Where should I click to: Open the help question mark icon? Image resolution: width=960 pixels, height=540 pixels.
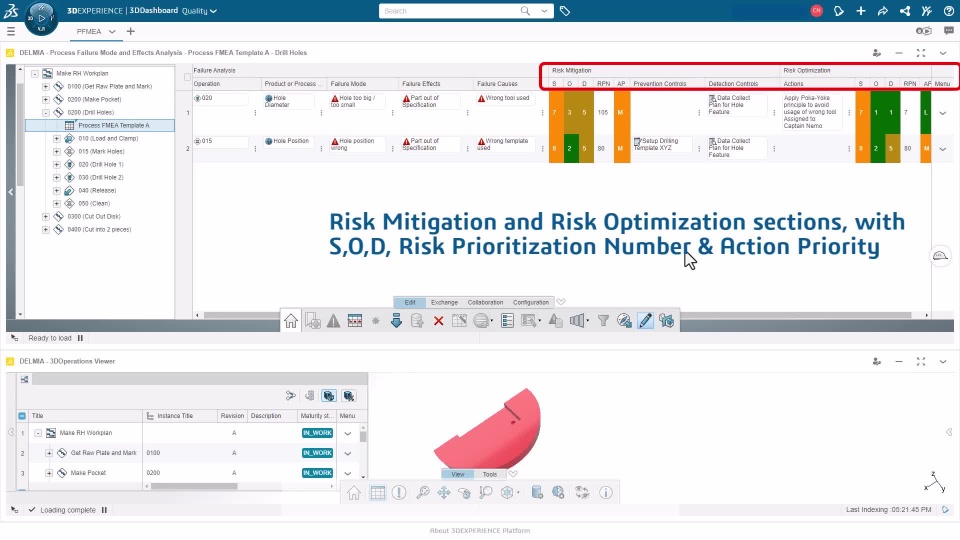click(948, 11)
